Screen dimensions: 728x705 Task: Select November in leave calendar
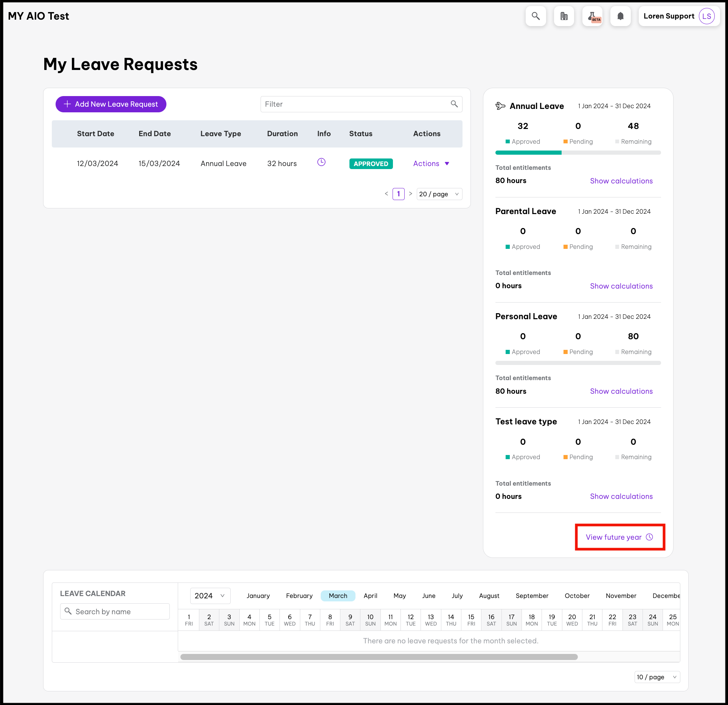(621, 596)
